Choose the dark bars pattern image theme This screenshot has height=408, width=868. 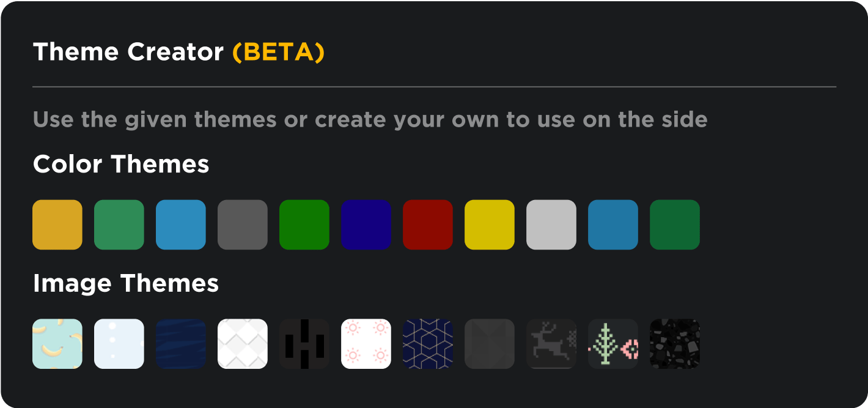[x=304, y=344]
